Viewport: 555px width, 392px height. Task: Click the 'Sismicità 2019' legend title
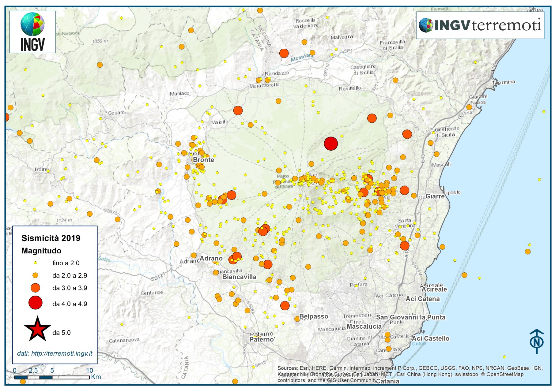coord(51,238)
